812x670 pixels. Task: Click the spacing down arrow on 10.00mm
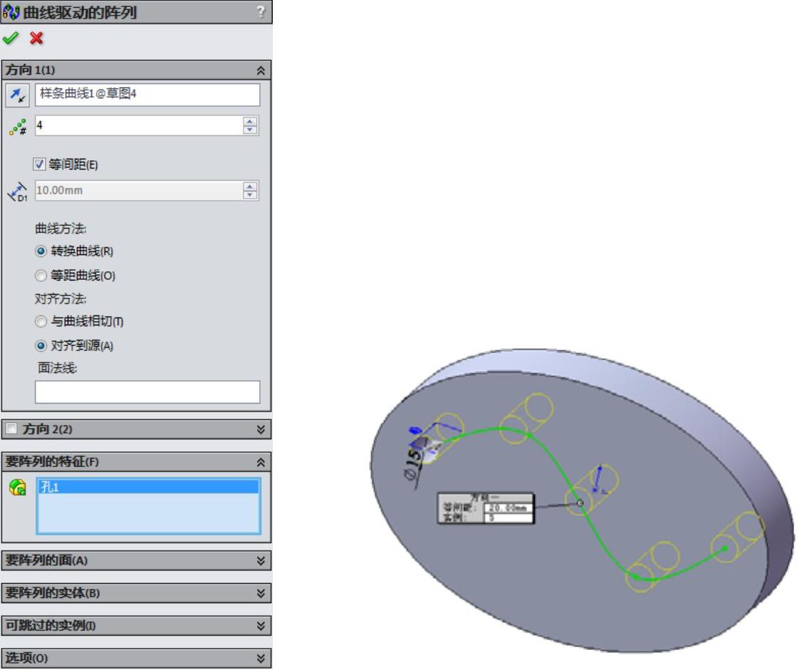click(250, 194)
